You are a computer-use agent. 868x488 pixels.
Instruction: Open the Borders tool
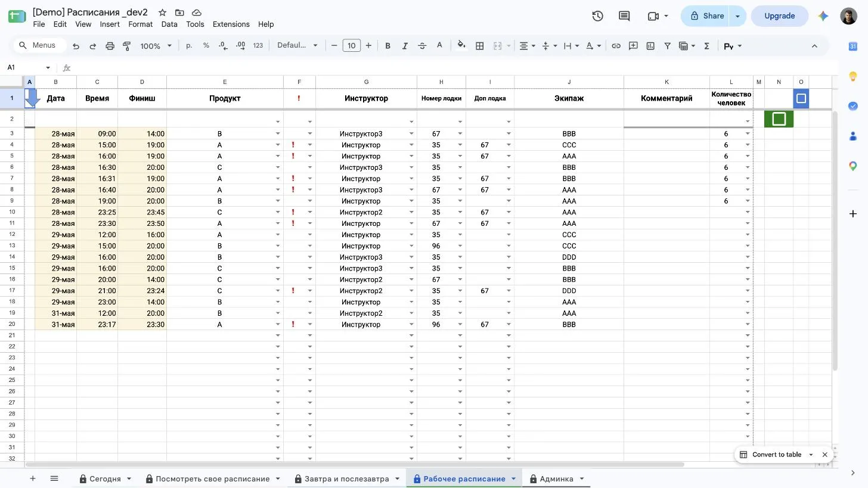(479, 46)
